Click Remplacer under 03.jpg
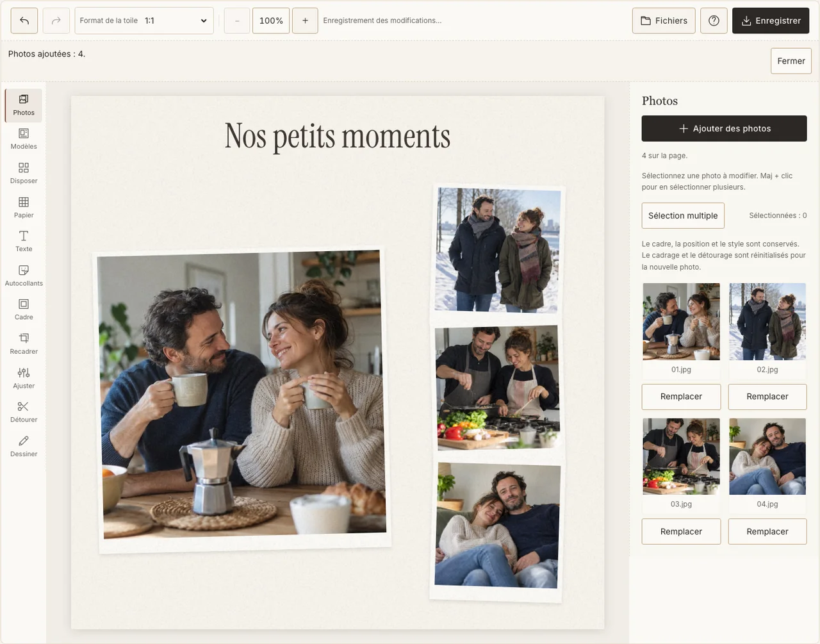Image resolution: width=820 pixels, height=644 pixels. (681, 531)
